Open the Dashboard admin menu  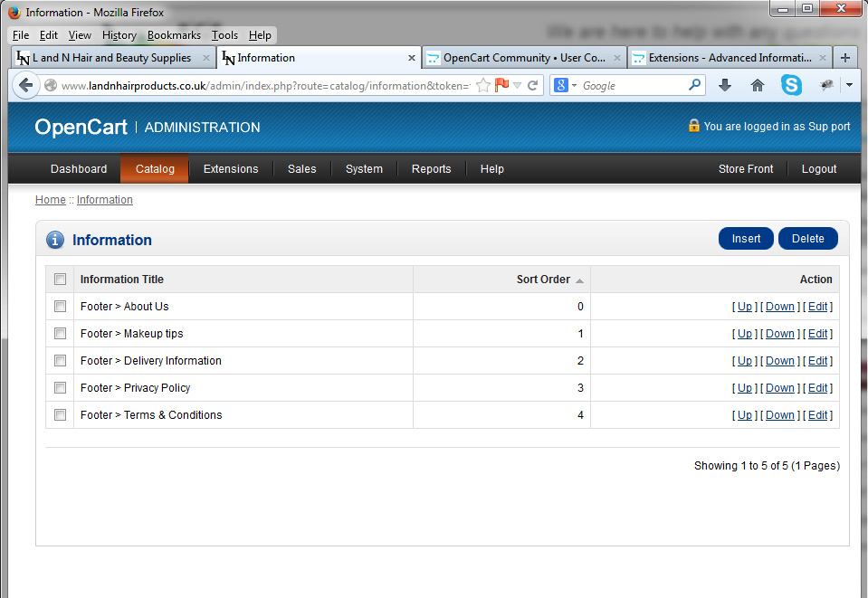(x=79, y=168)
